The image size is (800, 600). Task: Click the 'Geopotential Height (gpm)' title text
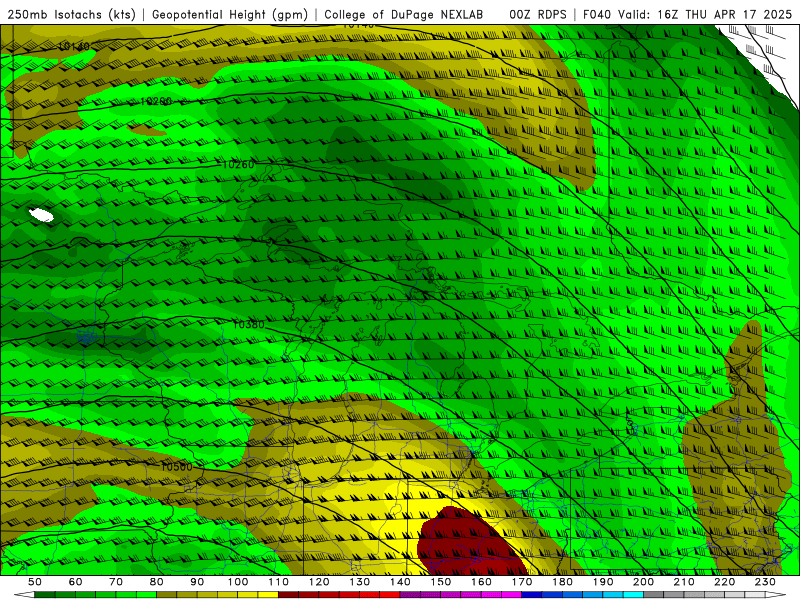coord(230,15)
